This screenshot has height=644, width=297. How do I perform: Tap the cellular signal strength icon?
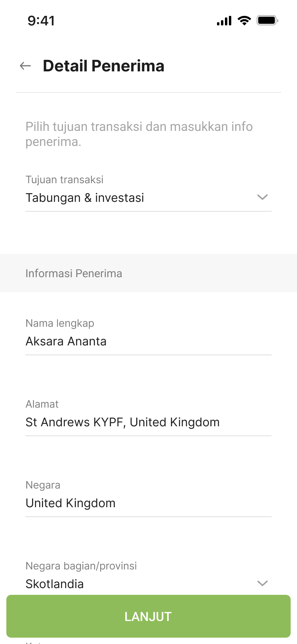click(224, 21)
